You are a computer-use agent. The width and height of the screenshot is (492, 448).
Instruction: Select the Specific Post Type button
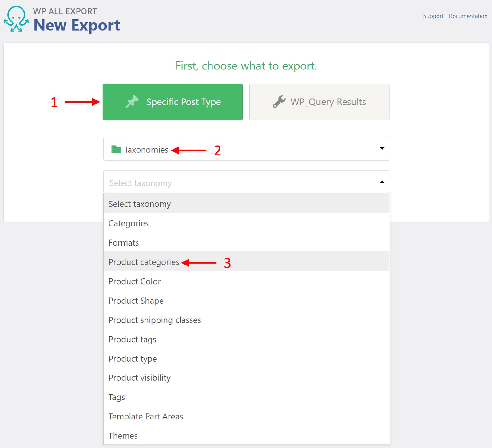(x=173, y=102)
